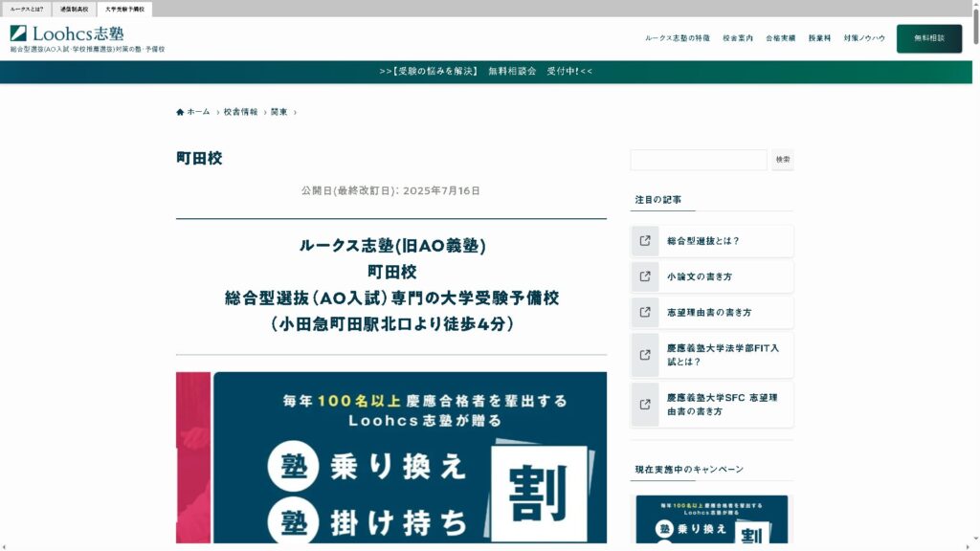
Task: Open the 対策ノウハウ menu
Action: tap(864, 38)
